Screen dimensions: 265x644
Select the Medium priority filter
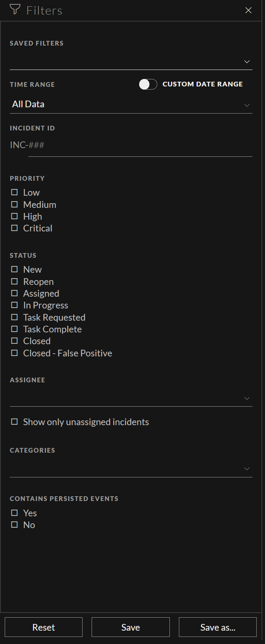(14, 204)
